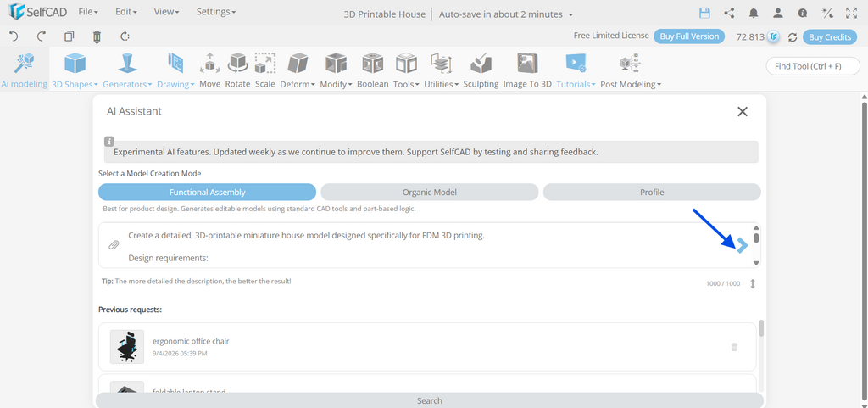Viewport: 868px width, 408px height.
Task: Expand the Post Modeling menu
Action: tap(631, 70)
